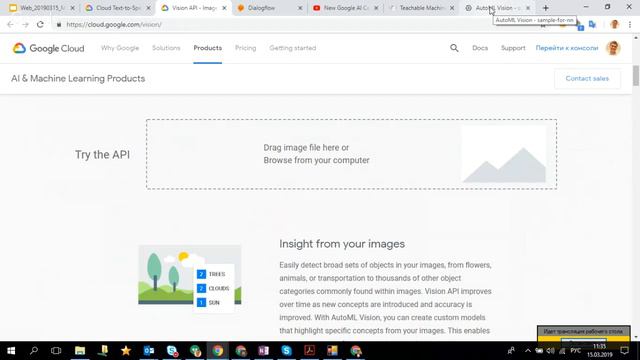Click Перейти к консоли link
The image size is (640, 360).
[567, 48]
